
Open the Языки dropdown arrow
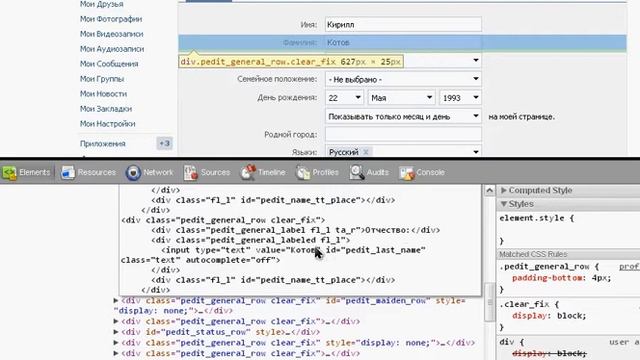tap(476, 152)
